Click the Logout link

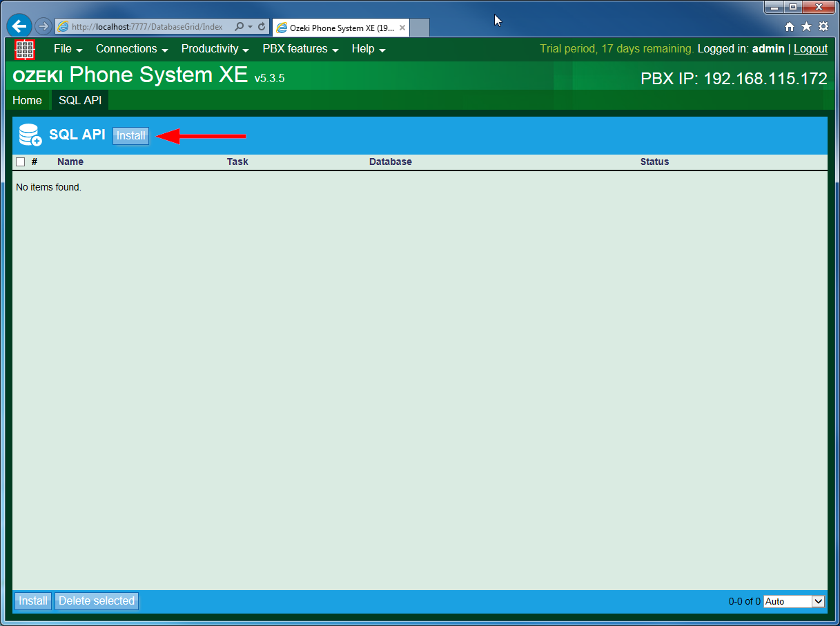click(810, 48)
